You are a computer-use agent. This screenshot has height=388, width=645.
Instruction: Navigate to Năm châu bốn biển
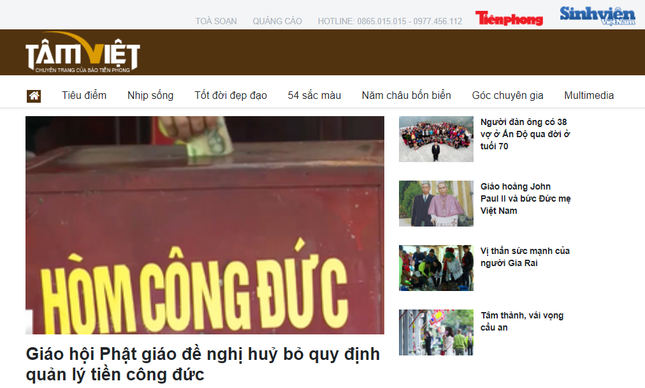pos(406,95)
